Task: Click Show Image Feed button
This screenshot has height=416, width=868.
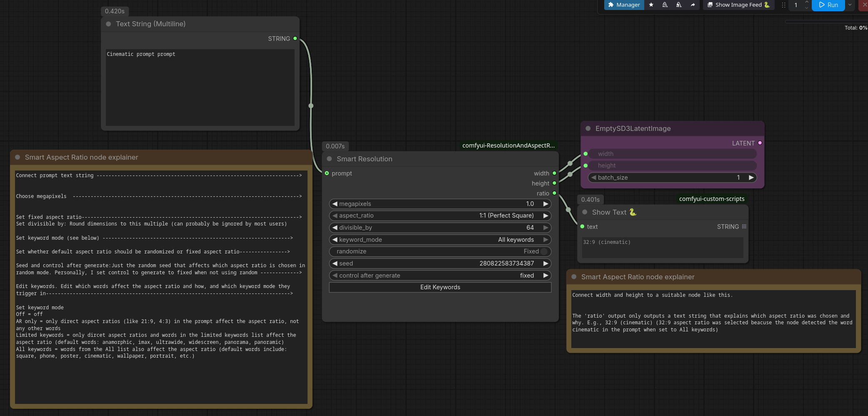Action: [x=738, y=5]
